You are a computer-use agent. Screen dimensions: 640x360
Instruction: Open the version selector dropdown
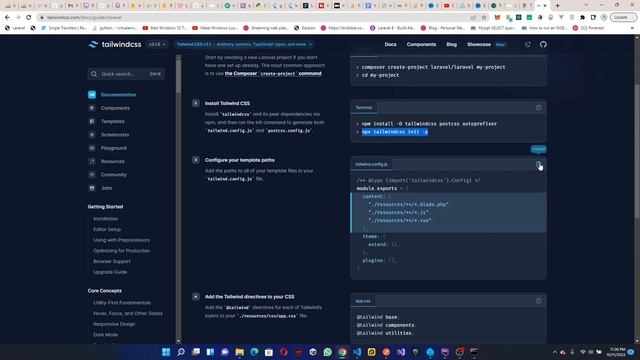157,44
